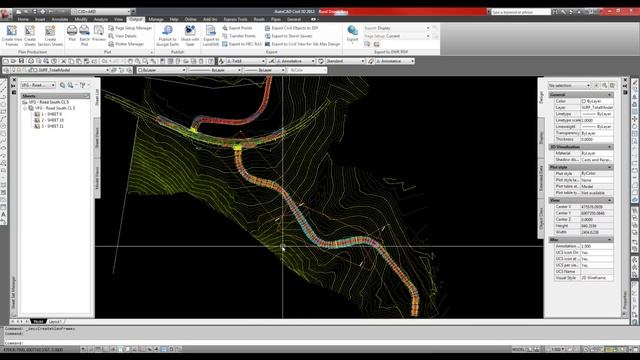
Task: Click Export to HEC RAS
Action: [x=242, y=44]
